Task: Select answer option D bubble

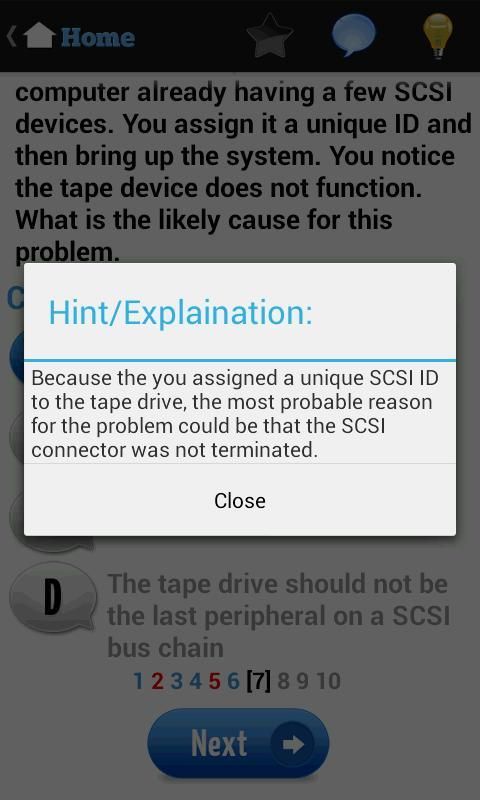Action: coord(53,597)
